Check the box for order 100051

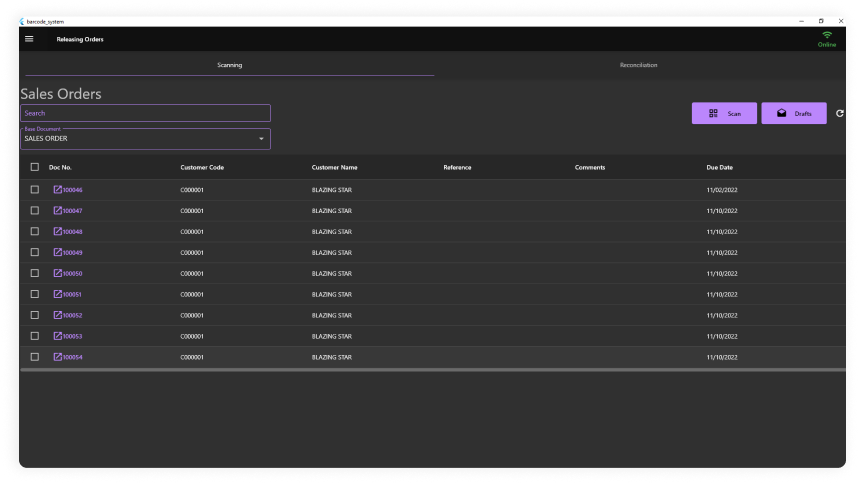[x=35, y=294]
